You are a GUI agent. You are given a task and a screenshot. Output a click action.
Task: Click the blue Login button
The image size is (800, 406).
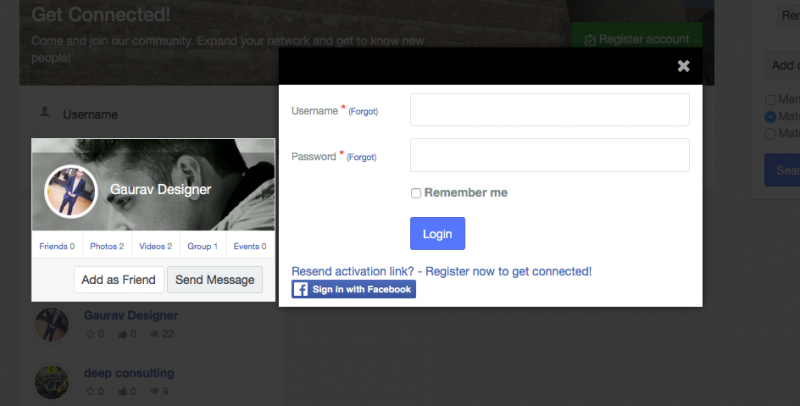pos(437,234)
